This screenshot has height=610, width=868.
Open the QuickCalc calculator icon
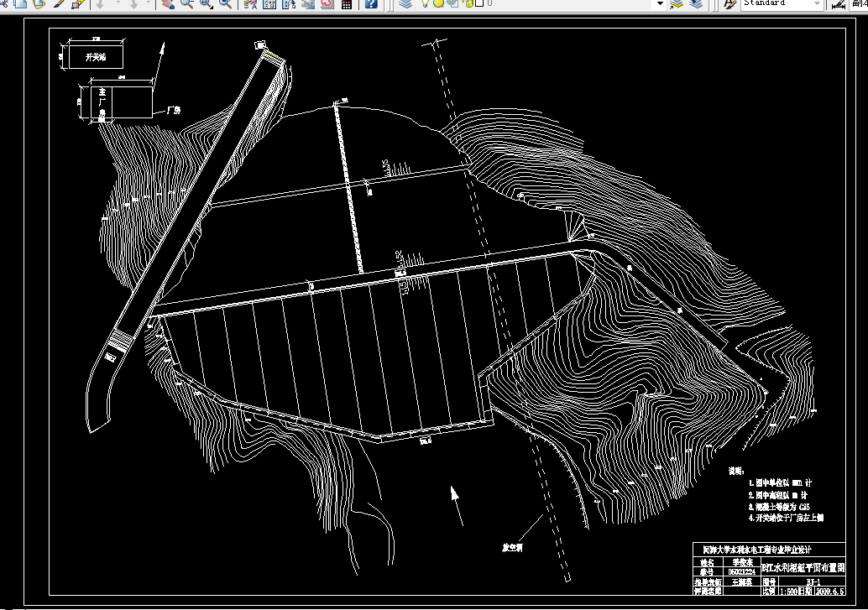click(347, 4)
